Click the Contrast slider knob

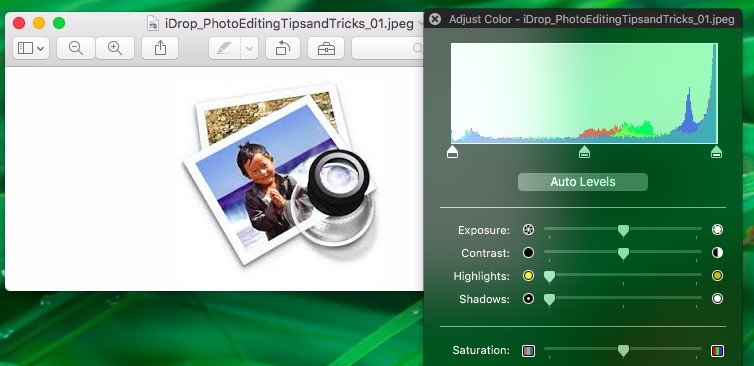pyautogui.click(x=623, y=254)
